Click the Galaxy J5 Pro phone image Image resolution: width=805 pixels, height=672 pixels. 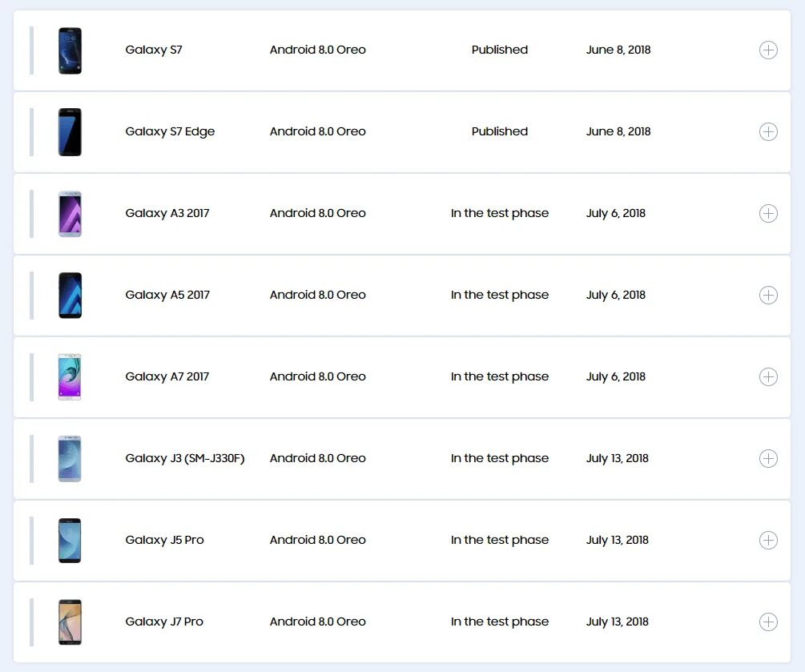(70, 540)
